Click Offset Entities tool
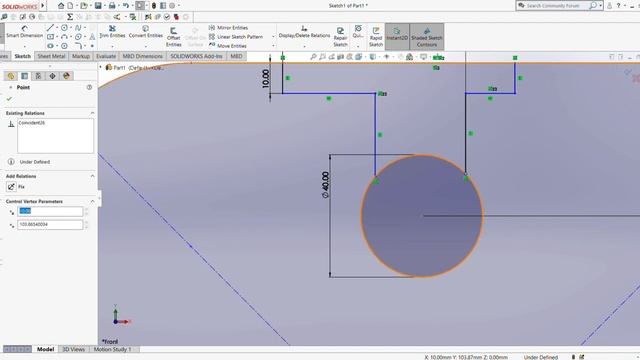 [173, 37]
